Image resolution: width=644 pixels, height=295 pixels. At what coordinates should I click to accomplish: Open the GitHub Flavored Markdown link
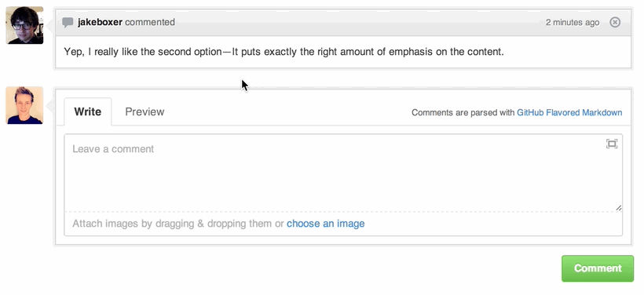569,112
